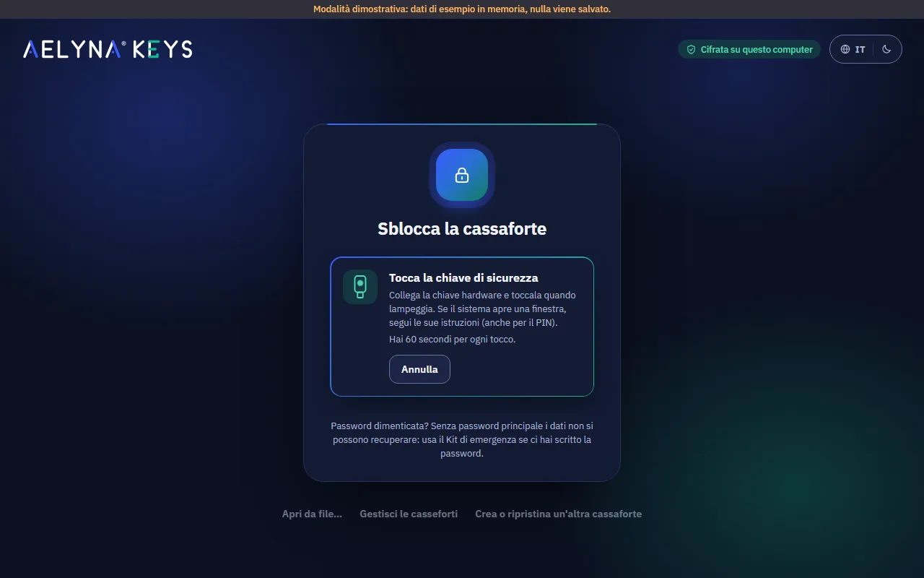Cancel with the Annulla button
Screen dimensions: 924x578
coord(419,369)
